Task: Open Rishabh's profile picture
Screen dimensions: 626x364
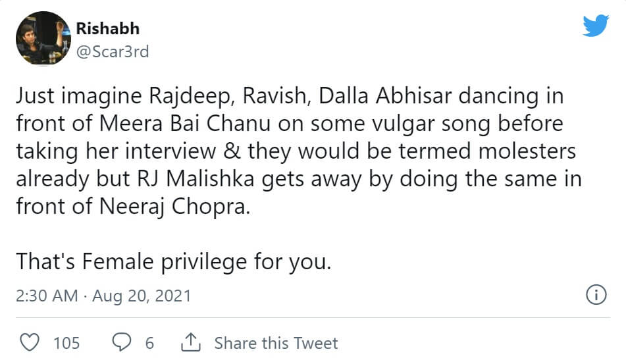Action: click(x=43, y=38)
